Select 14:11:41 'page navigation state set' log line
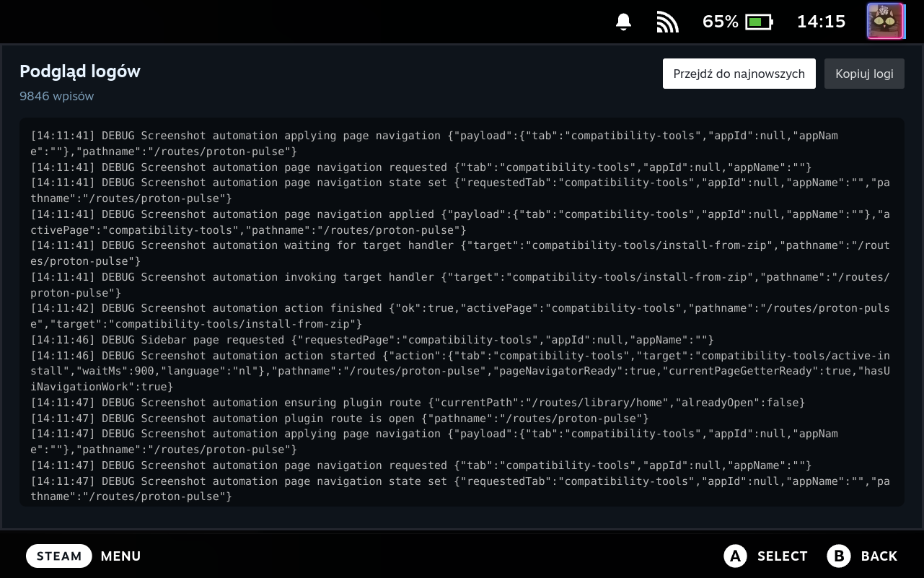 click(x=460, y=191)
